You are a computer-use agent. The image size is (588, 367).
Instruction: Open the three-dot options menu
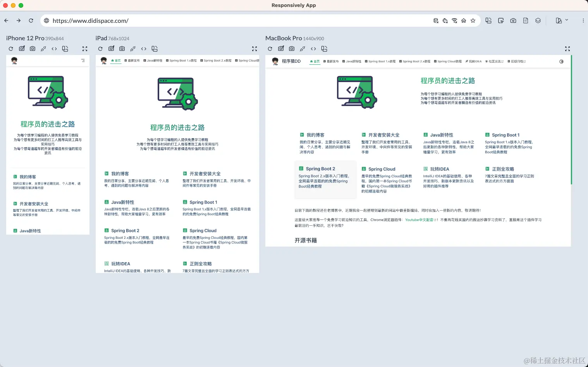pyautogui.click(x=583, y=21)
